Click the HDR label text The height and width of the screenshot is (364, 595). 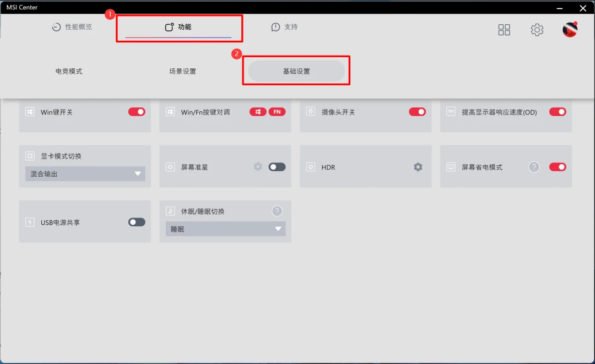pyautogui.click(x=328, y=167)
